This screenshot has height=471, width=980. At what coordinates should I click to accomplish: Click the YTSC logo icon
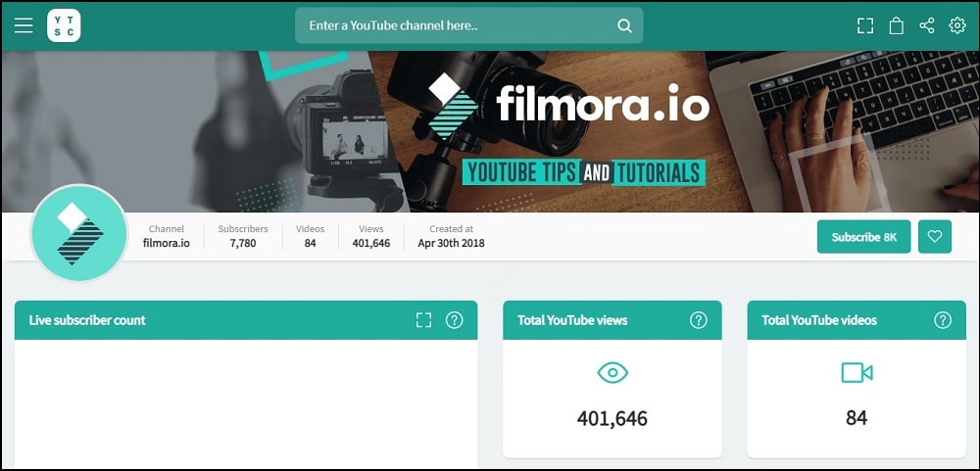pyautogui.click(x=64, y=25)
